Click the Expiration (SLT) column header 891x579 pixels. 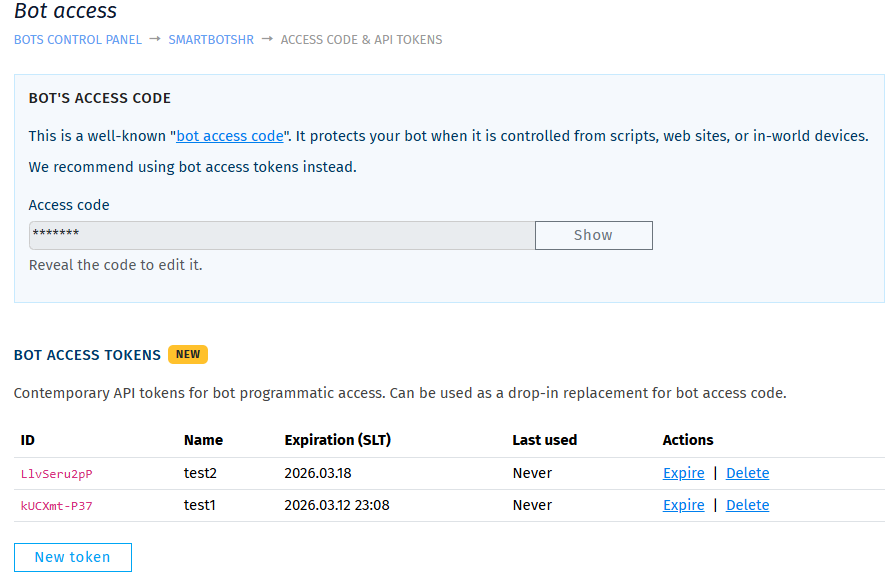pos(337,440)
